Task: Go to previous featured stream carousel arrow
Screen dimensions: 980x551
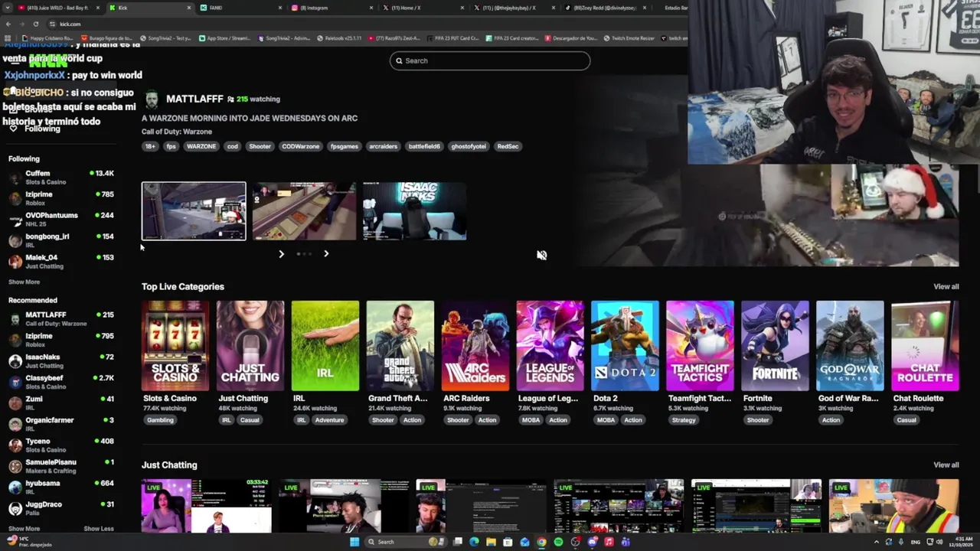Action: tap(281, 253)
